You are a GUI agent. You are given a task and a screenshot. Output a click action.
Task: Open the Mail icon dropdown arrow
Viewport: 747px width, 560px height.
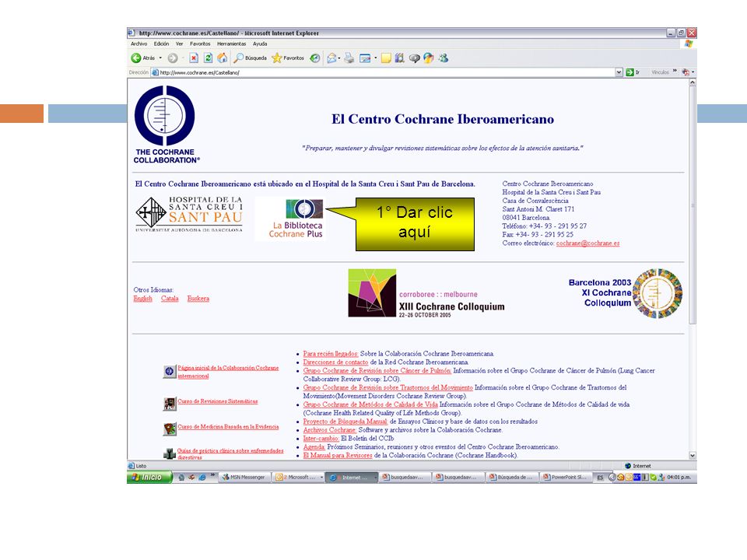pyautogui.click(x=339, y=58)
